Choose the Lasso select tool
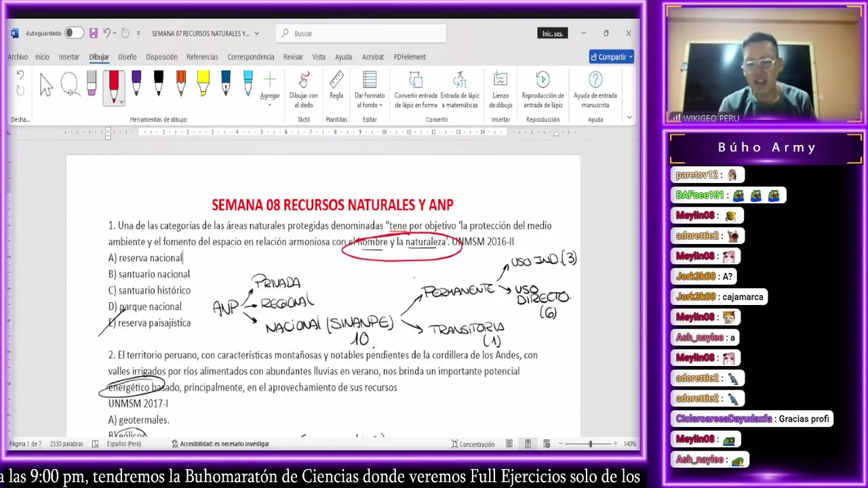 [69, 85]
